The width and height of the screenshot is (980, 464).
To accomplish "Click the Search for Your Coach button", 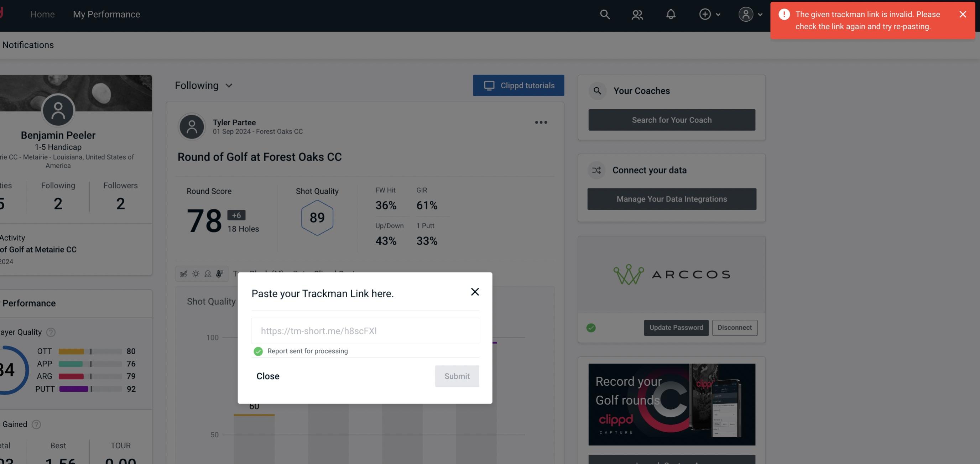I will pyautogui.click(x=672, y=119).
